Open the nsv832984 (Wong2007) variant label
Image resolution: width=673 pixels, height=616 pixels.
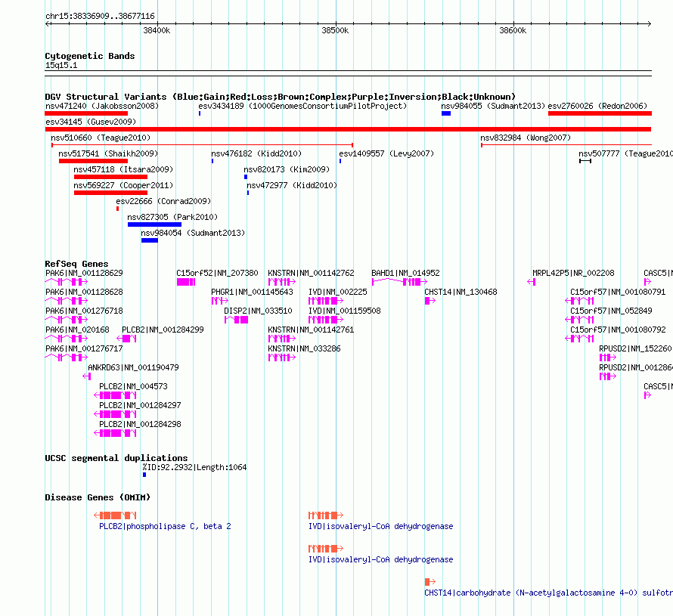point(526,138)
